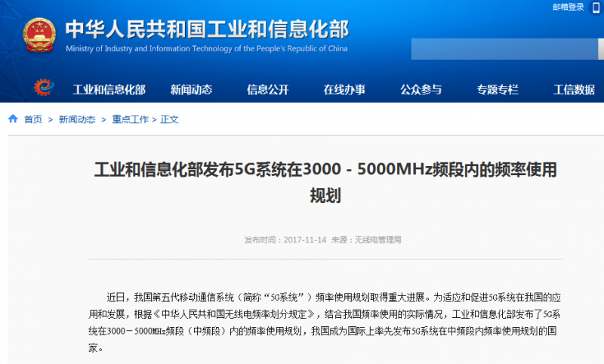
Task: Go to 首页 via breadcrumb
Action: click(33, 119)
